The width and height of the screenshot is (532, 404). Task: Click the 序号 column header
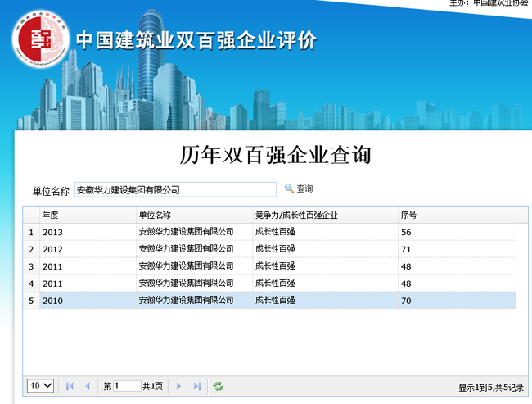(456, 215)
